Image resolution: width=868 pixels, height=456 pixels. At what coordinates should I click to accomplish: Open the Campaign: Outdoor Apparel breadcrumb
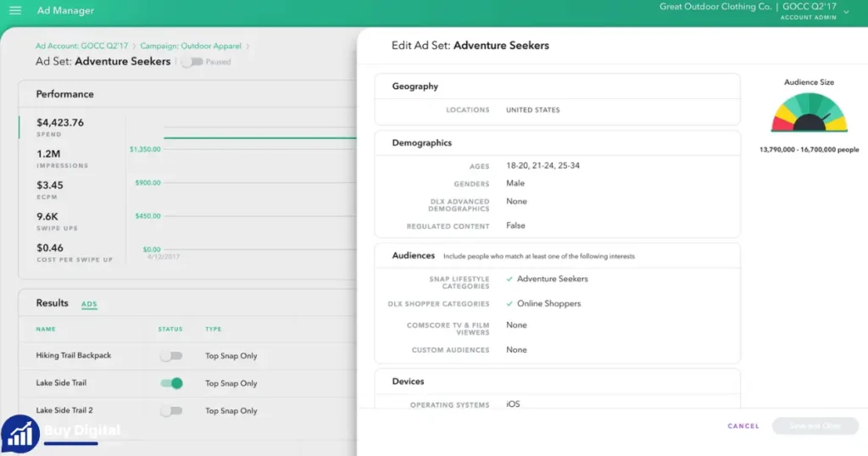coord(191,46)
